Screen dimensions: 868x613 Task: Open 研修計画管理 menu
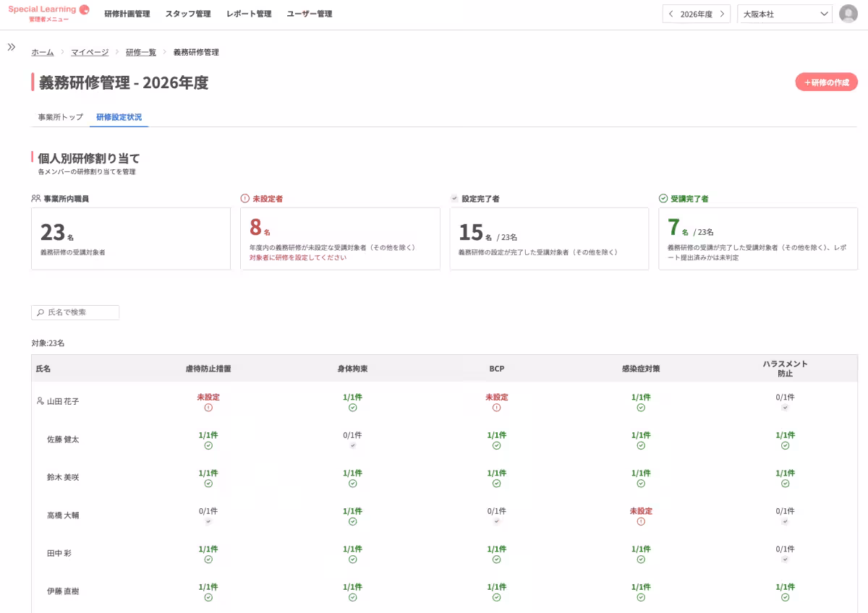[127, 14]
